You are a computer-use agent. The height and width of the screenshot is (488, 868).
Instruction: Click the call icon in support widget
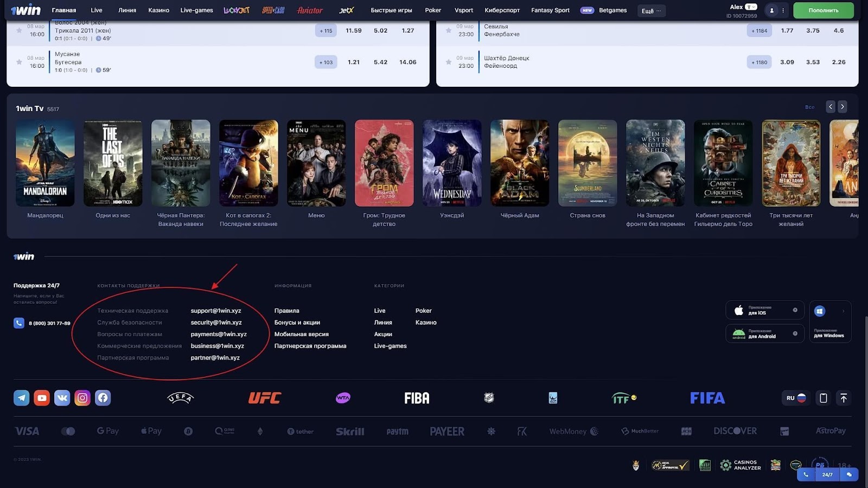[x=806, y=474]
